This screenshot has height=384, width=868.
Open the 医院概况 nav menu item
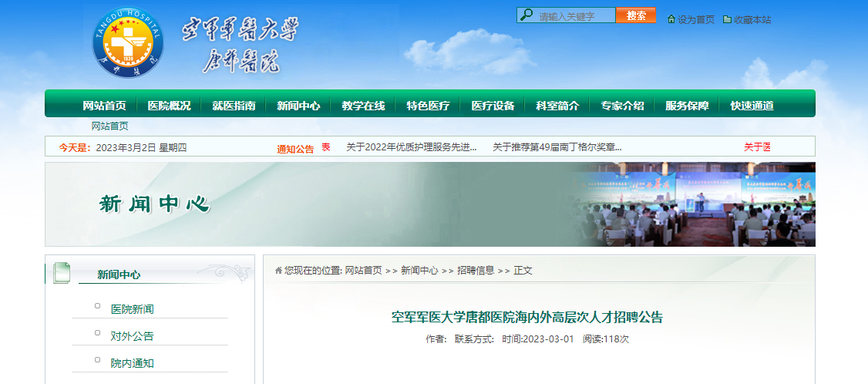click(x=170, y=106)
